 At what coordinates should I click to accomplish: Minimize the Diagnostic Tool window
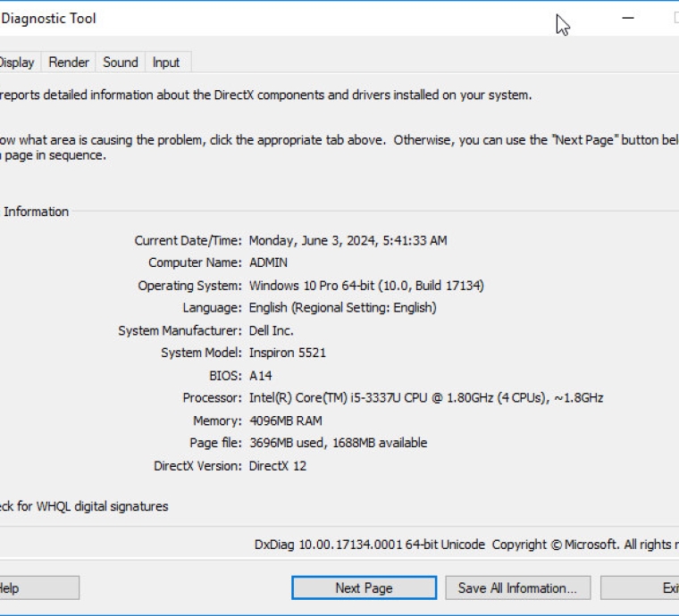click(x=628, y=18)
